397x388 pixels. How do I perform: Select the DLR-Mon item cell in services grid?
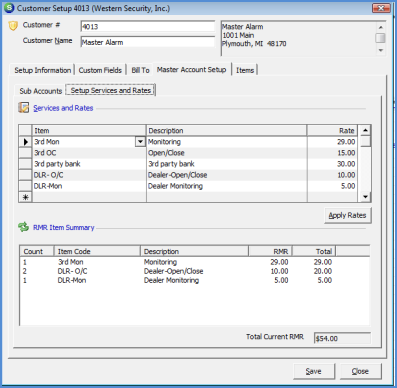pos(89,186)
